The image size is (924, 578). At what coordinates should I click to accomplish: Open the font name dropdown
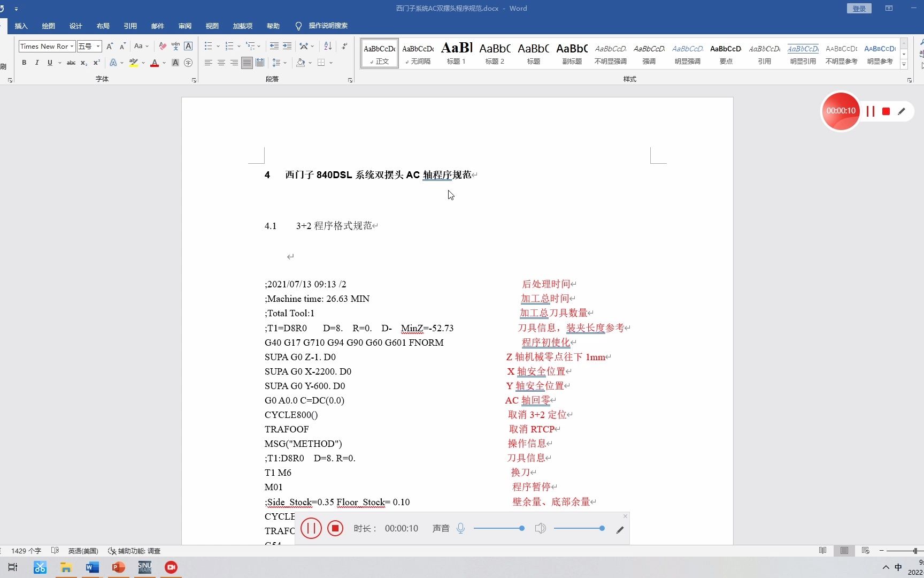point(72,46)
